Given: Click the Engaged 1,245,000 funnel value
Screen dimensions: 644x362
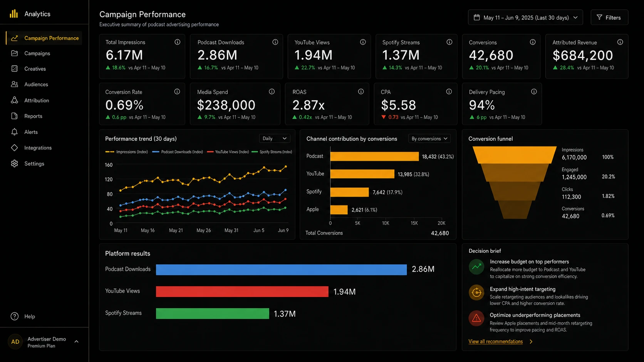Looking at the screenshot, I should coord(574,177).
